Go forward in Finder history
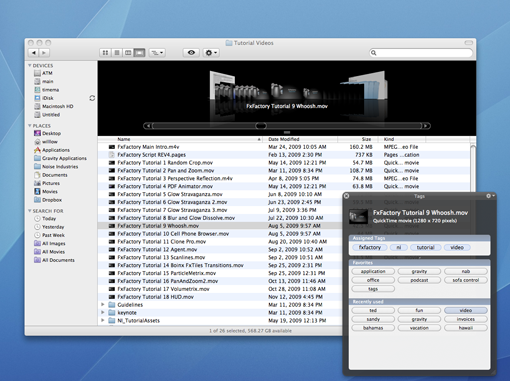 tap(44, 53)
